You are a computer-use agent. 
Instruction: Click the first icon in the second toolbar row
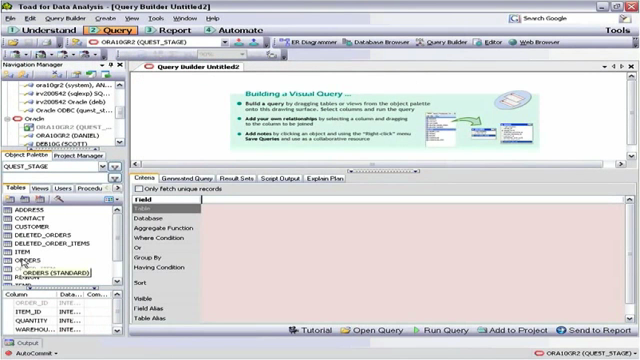pyautogui.click(x=16, y=54)
